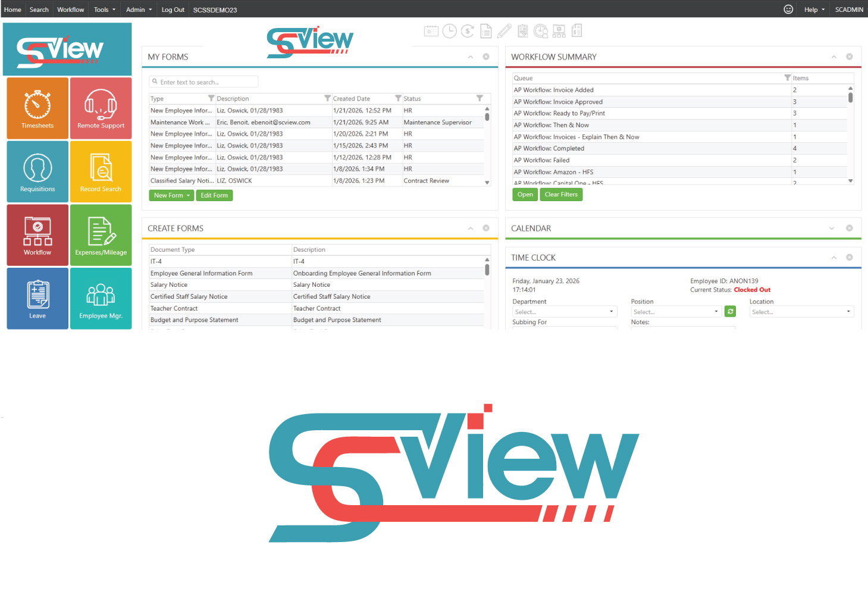
Task: Click the workflow diagram icon in top toolbar
Action: point(559,31)
